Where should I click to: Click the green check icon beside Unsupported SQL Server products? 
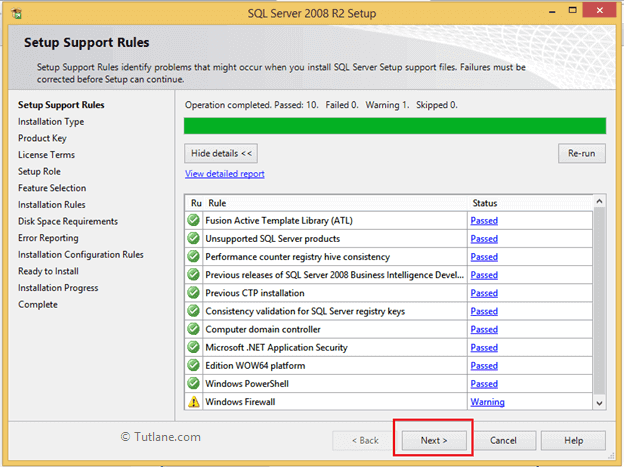pos(193,238)
